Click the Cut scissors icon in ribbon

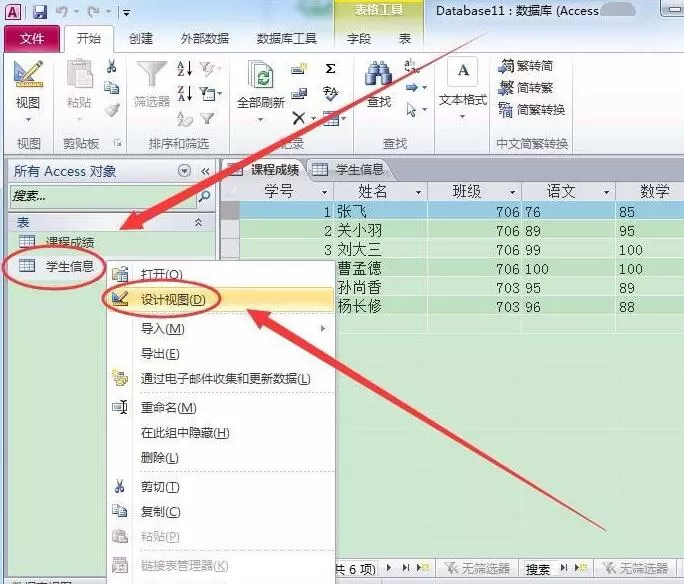click(112, 66)
